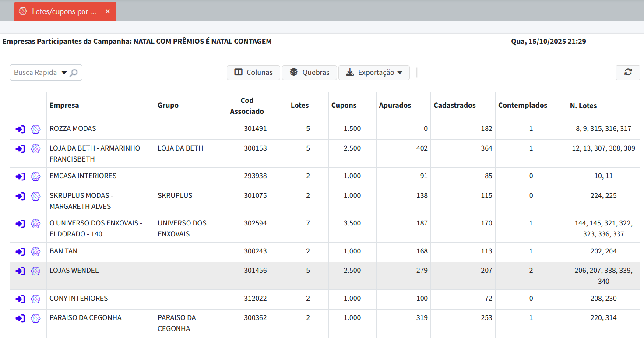Expand the Busca Rapida dropdown arrow
Viewport: 644px width, 338px height.
tap(64, 73)
